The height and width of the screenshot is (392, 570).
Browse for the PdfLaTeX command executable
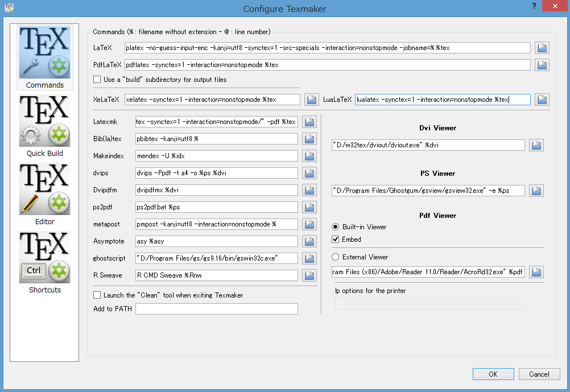[x=542, y=65]
